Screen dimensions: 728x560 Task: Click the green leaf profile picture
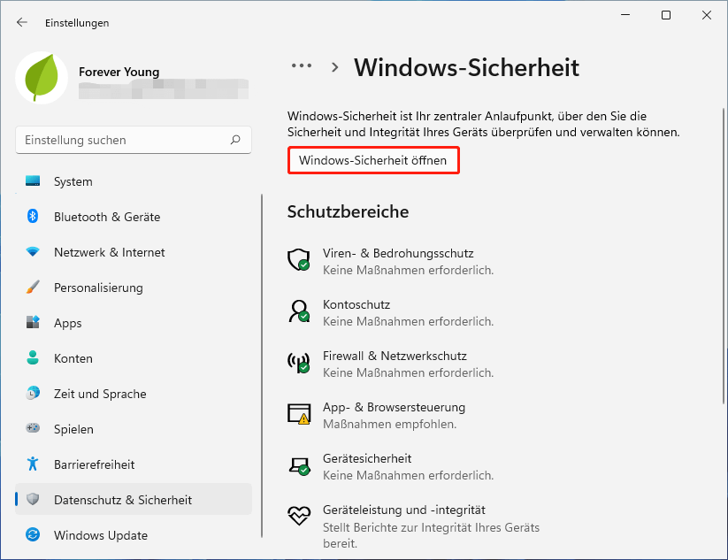click(42, 78)
